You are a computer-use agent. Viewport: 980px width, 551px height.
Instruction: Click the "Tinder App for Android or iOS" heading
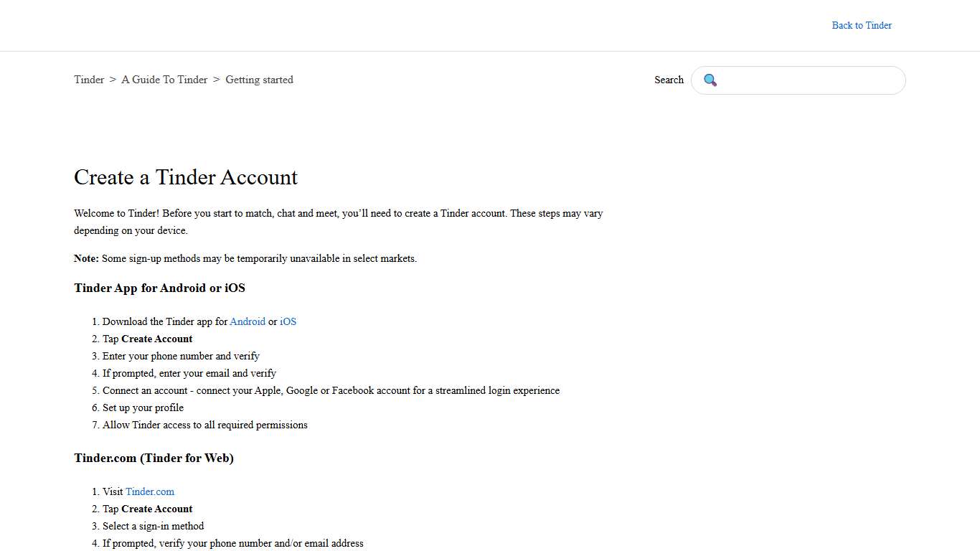click(x=159, y=288)
